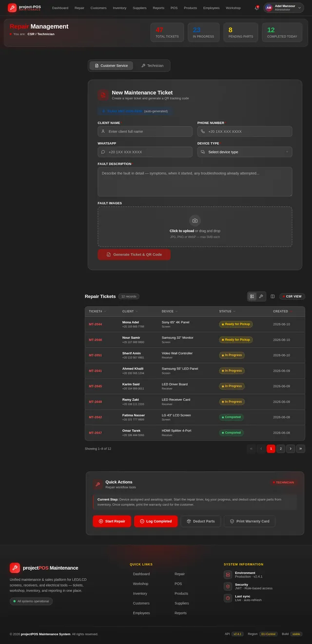Sort by the STATUS column header
Screen dimensions: 312x644
click(x=227, y=311)
